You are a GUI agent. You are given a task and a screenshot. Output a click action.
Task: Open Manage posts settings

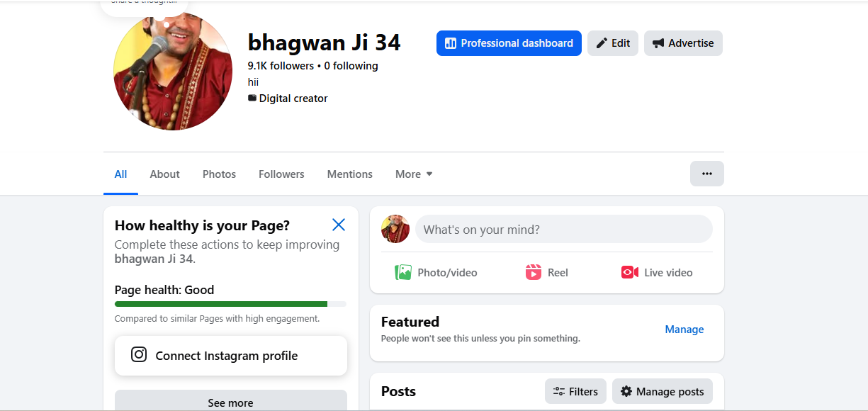pos(662,391)
